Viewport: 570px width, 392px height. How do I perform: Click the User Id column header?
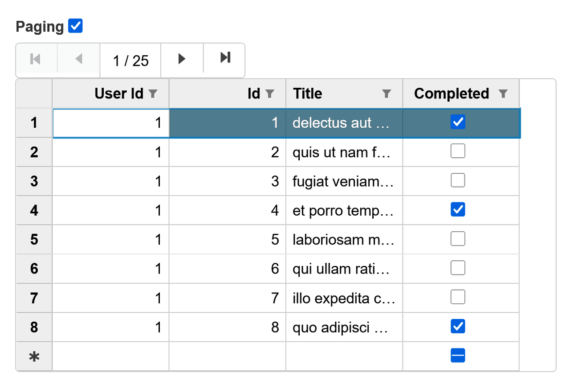coord(111,94)
